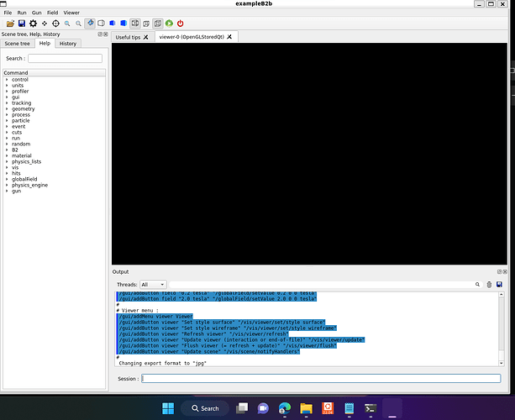Click the output scrollbar up arrow
This screenshot has width=515, height=420.
pos(502,294)
